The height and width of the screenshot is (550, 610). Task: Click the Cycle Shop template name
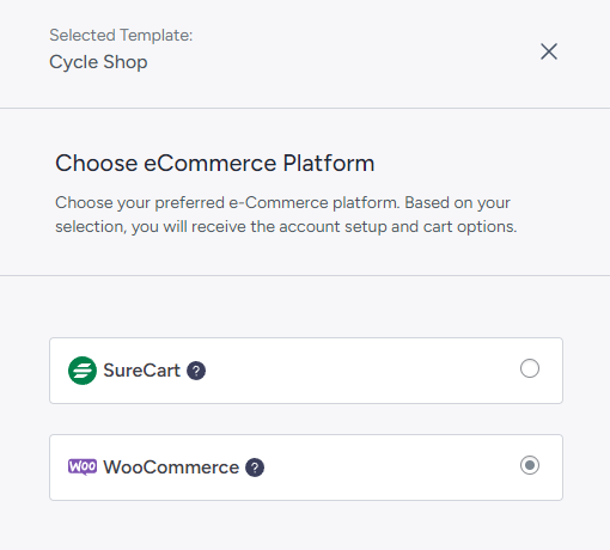pos(98,62)
